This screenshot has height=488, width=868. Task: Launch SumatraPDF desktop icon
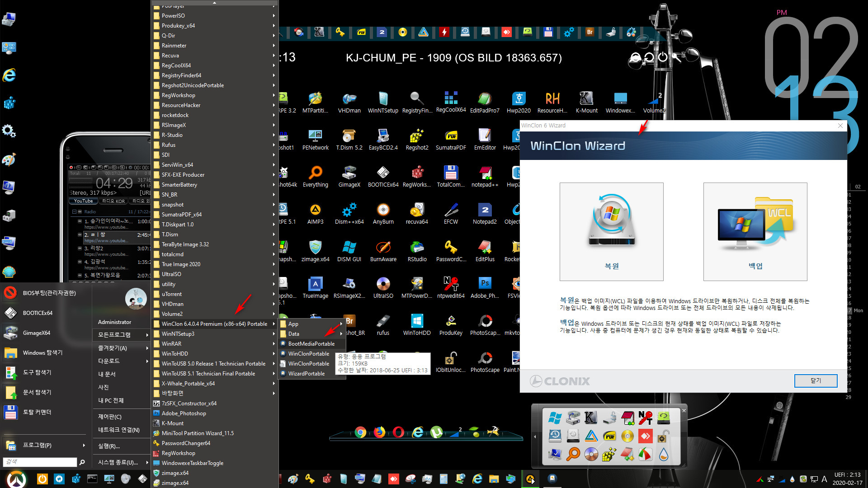point(451,140)
